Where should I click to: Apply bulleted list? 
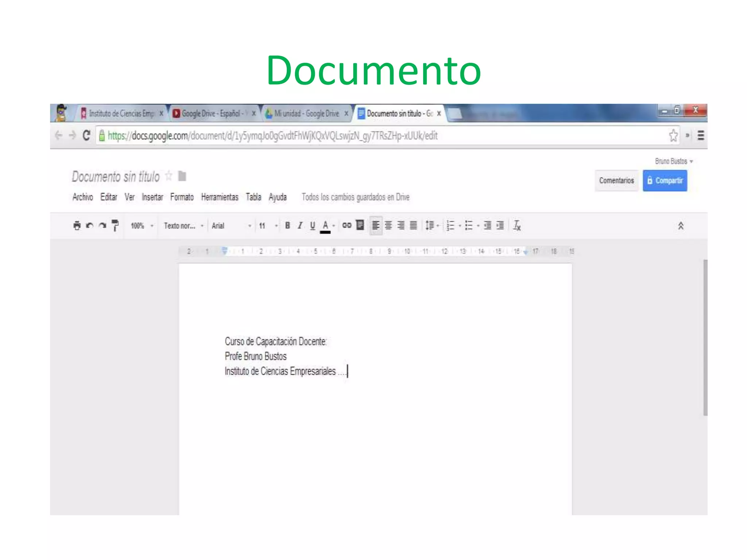coord(469,226)
